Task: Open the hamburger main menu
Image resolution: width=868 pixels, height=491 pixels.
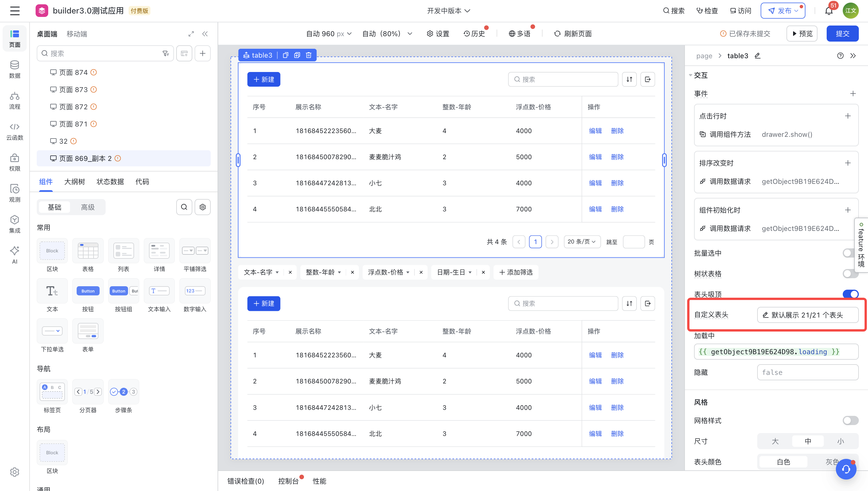Action: coord(15,11)
